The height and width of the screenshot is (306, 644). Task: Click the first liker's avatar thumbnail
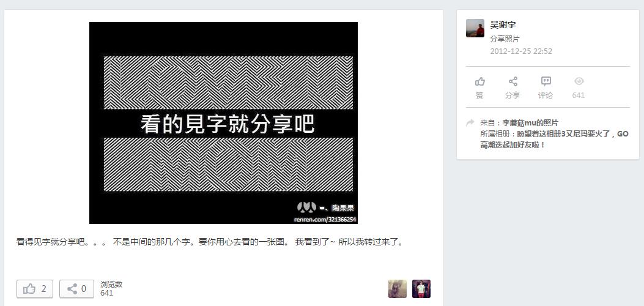pyautogui.click(x=398, y=289)
